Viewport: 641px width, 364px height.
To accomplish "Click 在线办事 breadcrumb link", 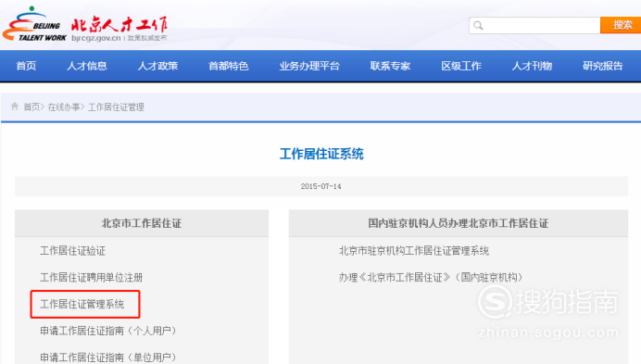I will pos(64,107).
